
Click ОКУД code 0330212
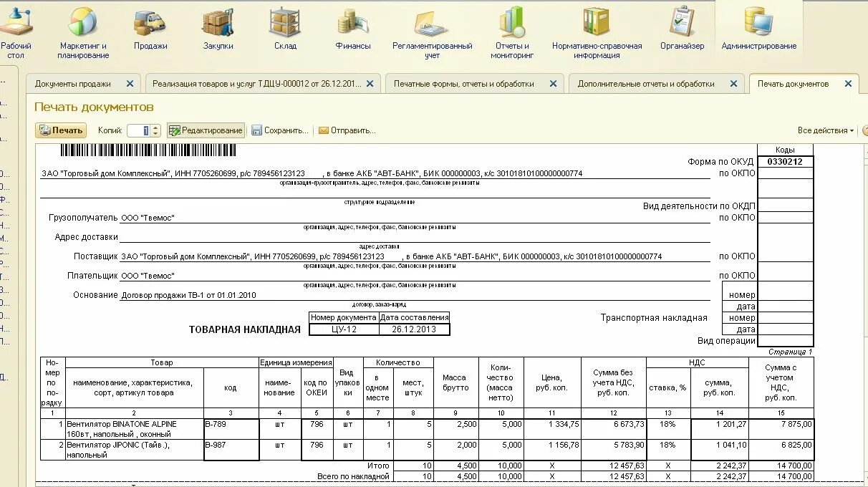tap(785, 162)
